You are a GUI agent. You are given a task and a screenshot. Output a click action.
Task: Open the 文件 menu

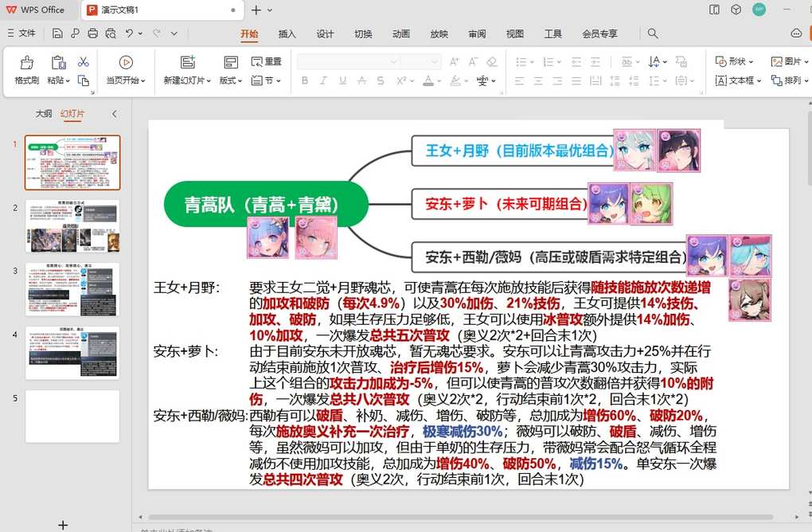click(21, 33)
